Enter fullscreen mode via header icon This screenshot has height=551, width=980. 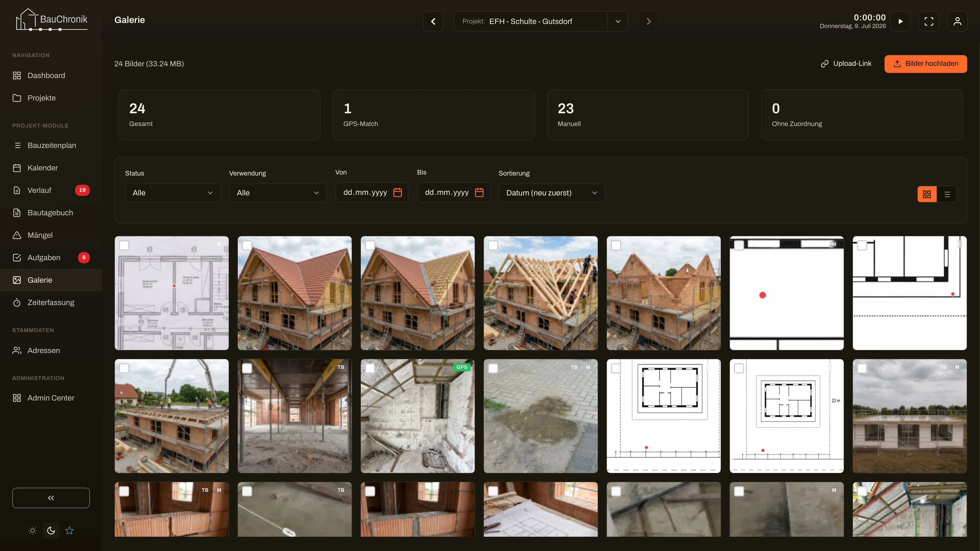(x=929, y=21)
